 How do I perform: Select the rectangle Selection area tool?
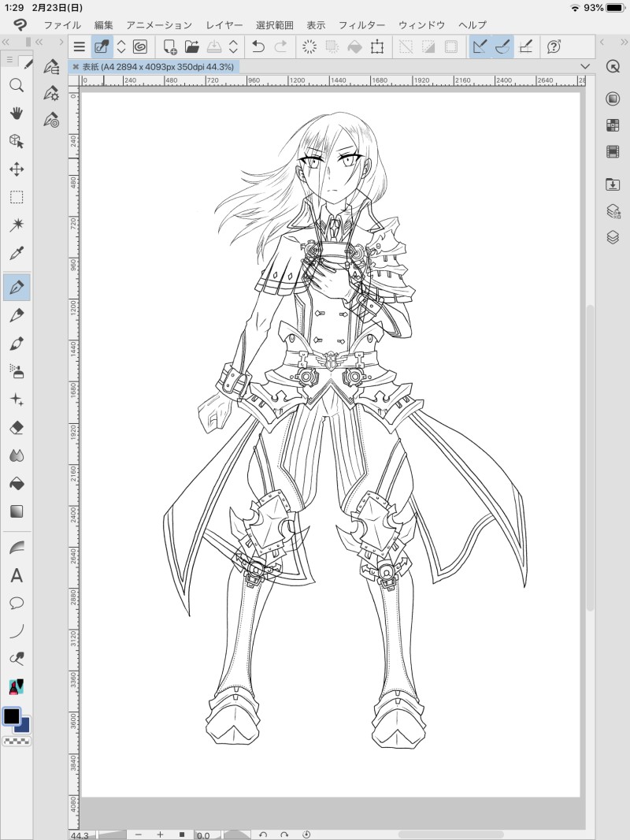coord(17,197)
